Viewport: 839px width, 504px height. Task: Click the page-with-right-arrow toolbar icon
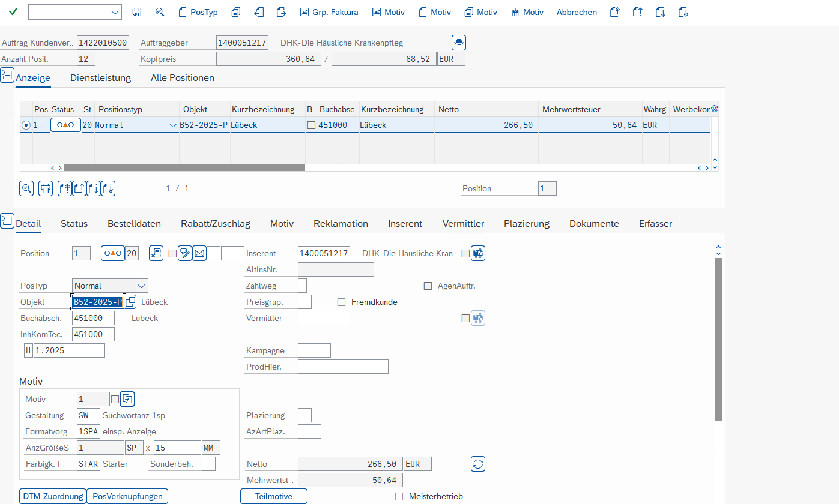click(281, 12)
